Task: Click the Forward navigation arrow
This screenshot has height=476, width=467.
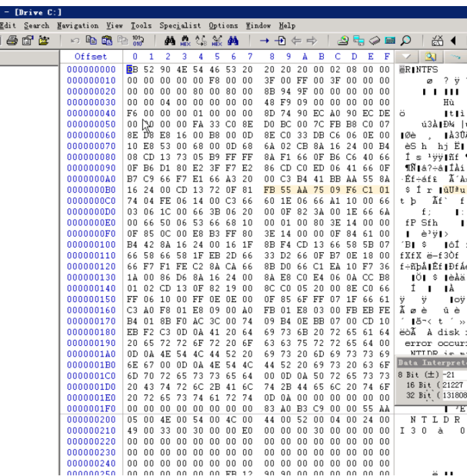Action: pyautogui.click(x=312, y=40)
